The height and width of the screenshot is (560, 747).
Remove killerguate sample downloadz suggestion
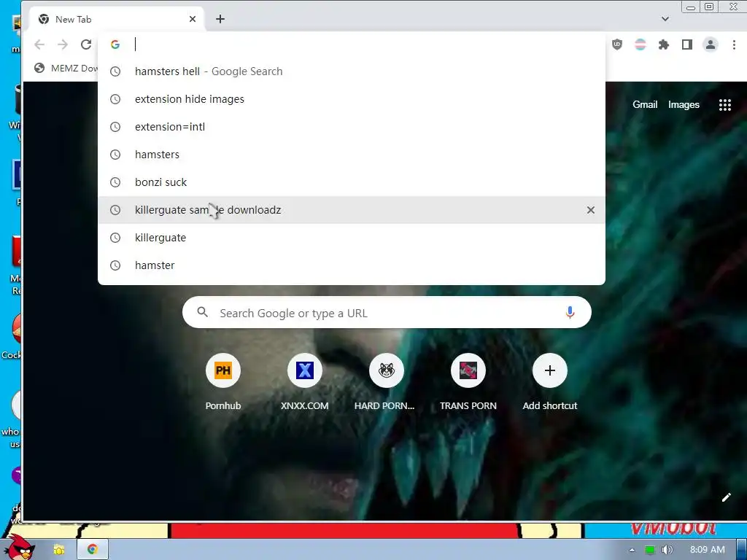click(591, 210)
